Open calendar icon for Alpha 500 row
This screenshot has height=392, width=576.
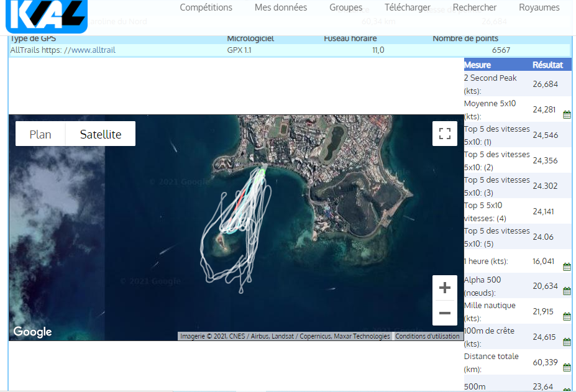coord(567,291)
